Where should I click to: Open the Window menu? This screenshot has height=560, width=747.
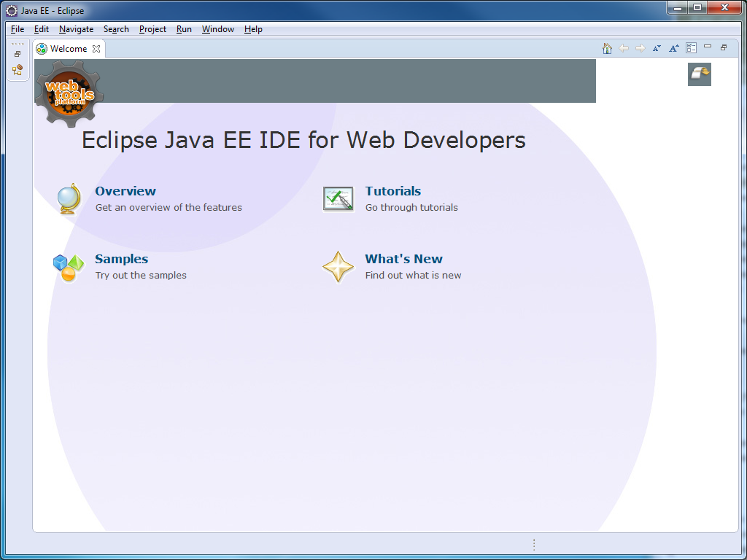pyautogui.click(x=218, y=29)
